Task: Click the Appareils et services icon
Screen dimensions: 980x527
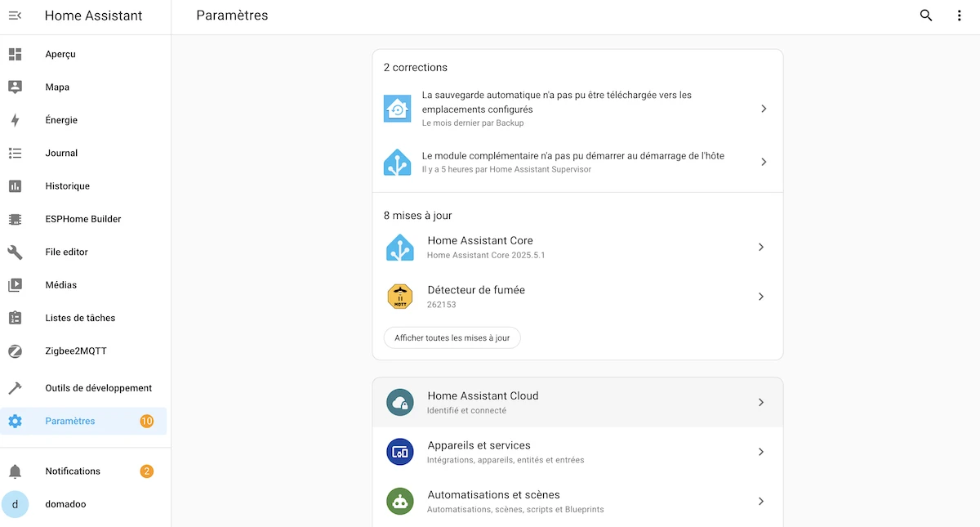Action: tap(400, 452)
